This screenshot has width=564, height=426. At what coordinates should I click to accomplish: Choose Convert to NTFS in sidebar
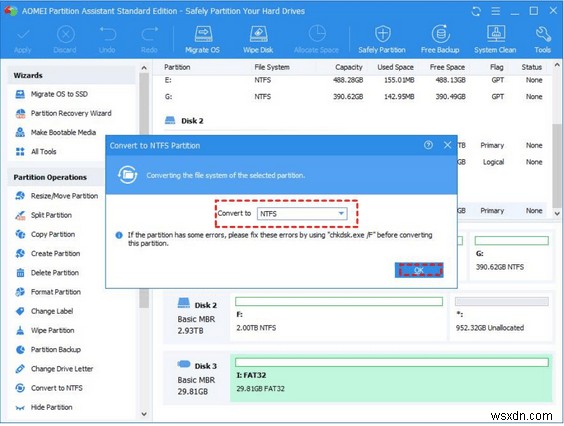click(x=49, y=388)
